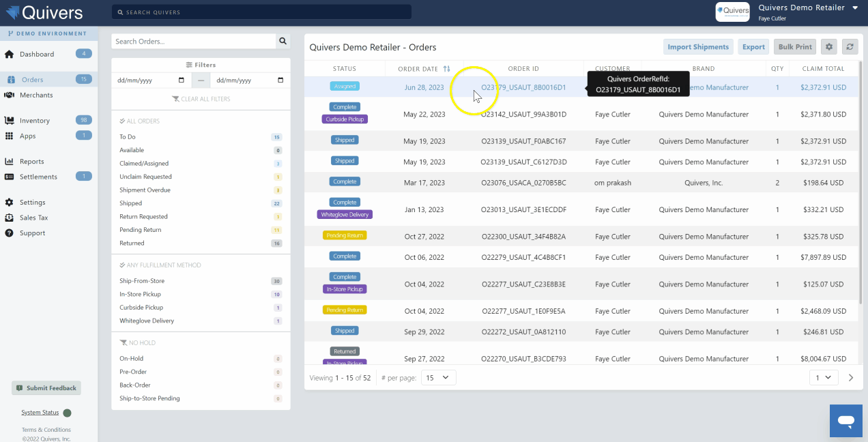This screenshot has width=868, height=442.
Task: Click the Inventory boxes icon
Action: coord(10,121)
